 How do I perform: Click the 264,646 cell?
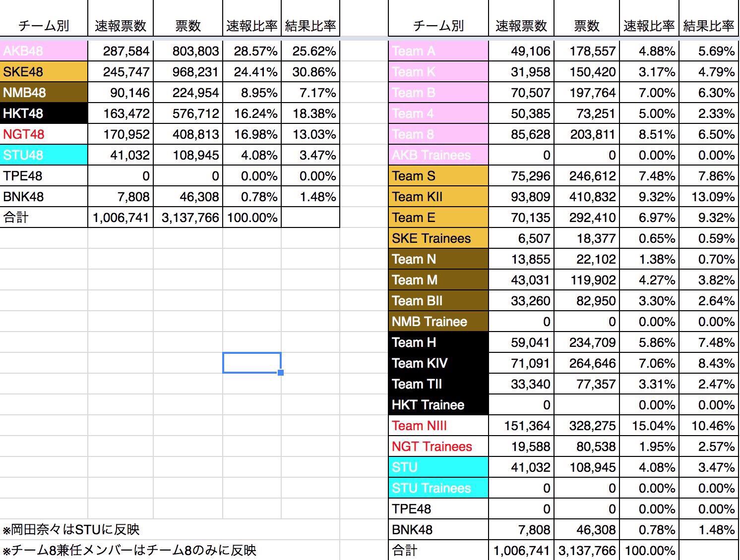tap(587, 363)
